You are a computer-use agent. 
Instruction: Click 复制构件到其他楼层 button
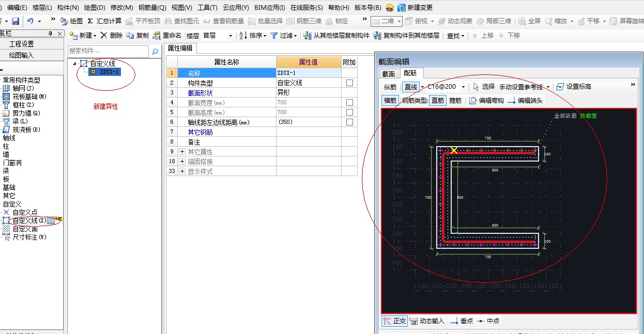406,36
